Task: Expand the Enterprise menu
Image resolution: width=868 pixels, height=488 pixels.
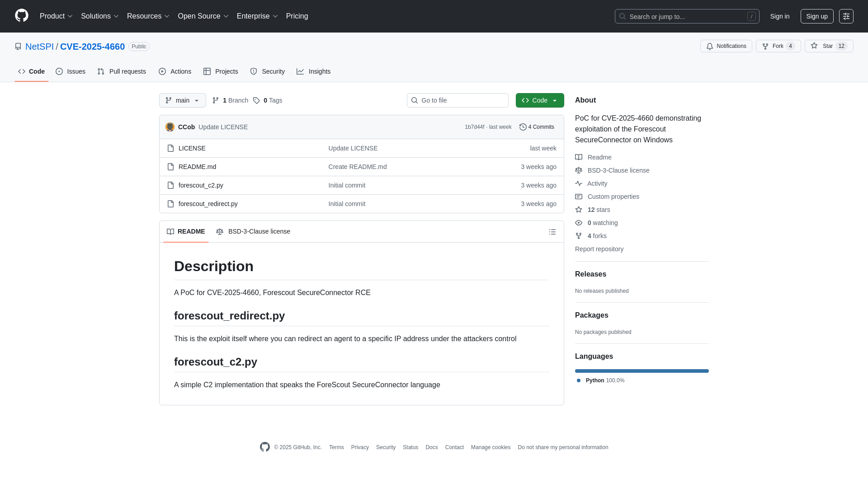Action: pyautogui.click(x=257, y=16)
